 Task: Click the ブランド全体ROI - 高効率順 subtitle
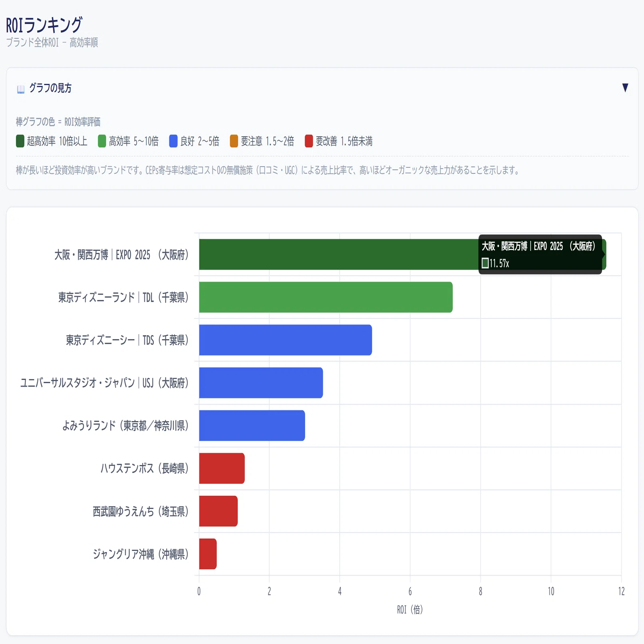(x=52, y=42)
